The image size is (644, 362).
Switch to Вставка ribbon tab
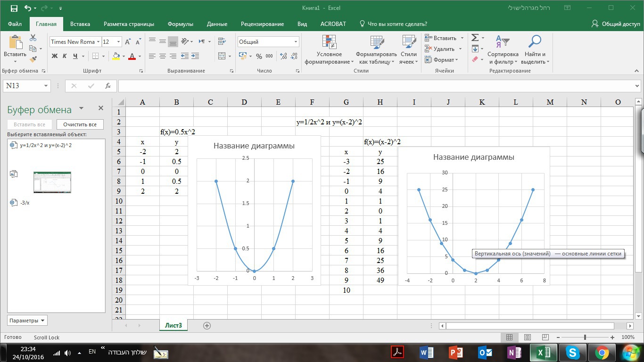click(x=80, y=24)
